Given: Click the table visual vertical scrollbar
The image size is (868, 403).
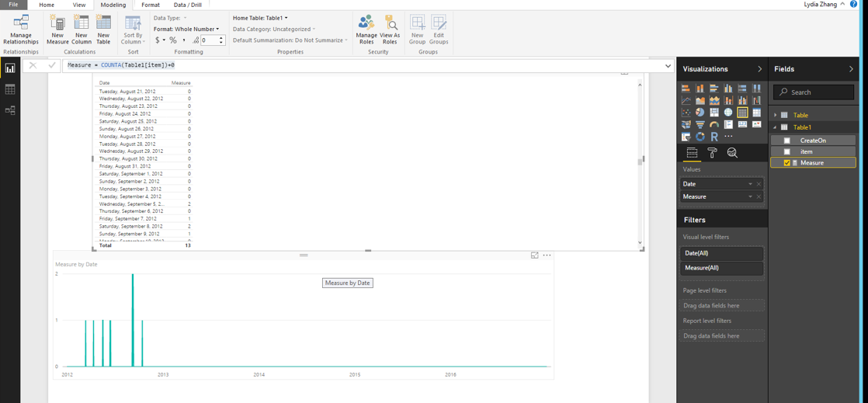Looking at the screenshot, I should [641, 162].
